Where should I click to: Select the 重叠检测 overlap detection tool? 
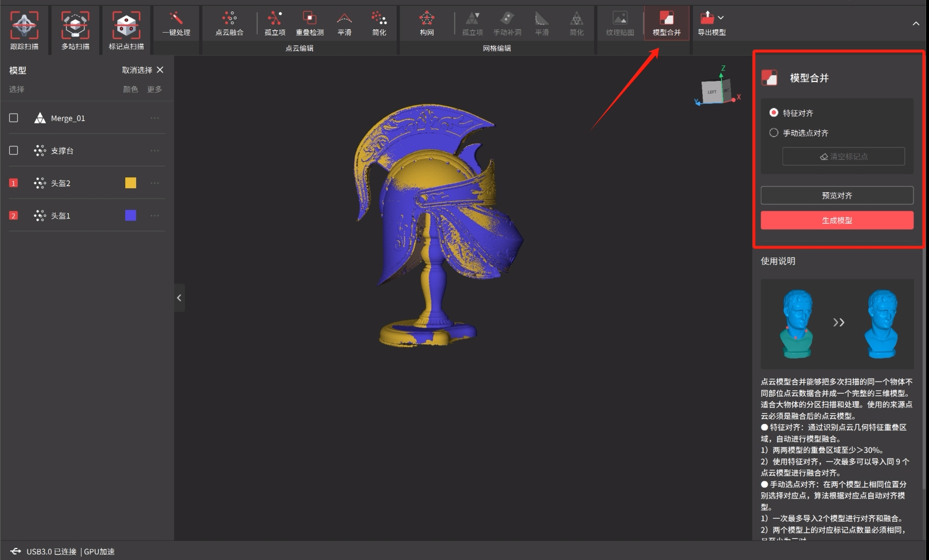309,24
